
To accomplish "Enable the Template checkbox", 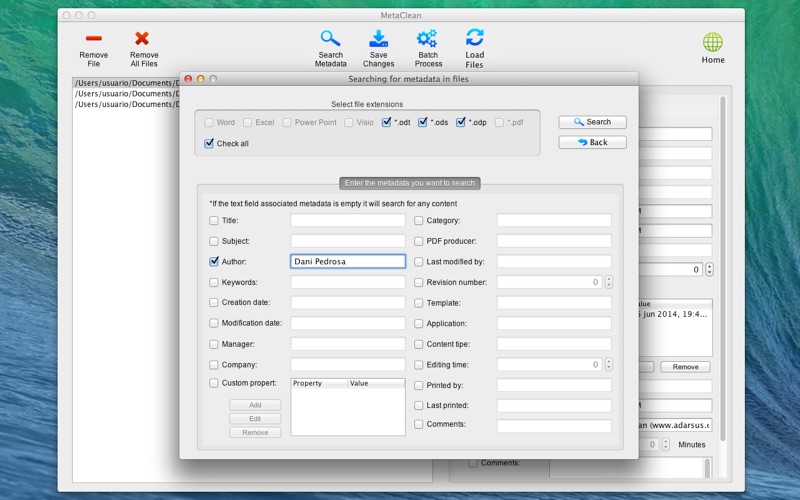I will pyautogui.click(x=418, y=303).
